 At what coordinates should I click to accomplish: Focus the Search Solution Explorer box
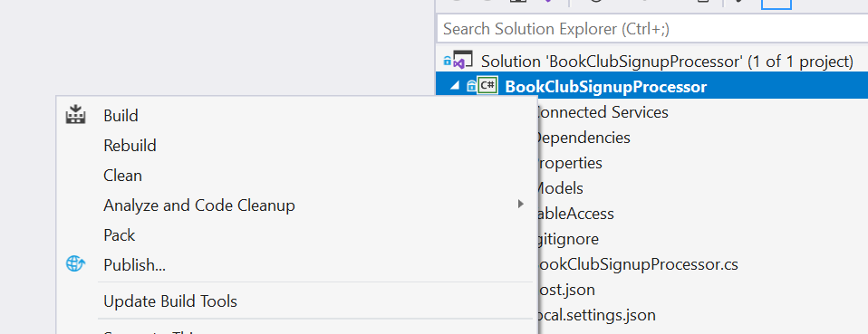coord(652,29)
